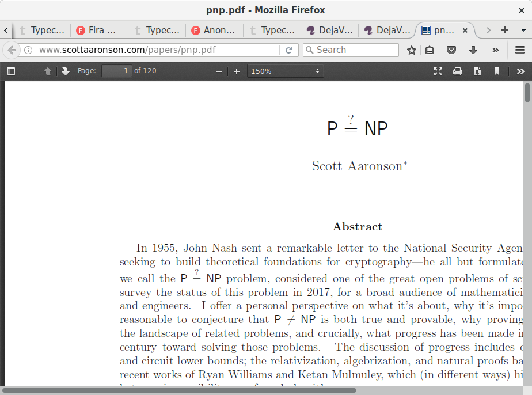This screenshot has width=532, height=395.
Task: Click the page number input field
Action: click(116, 71)
